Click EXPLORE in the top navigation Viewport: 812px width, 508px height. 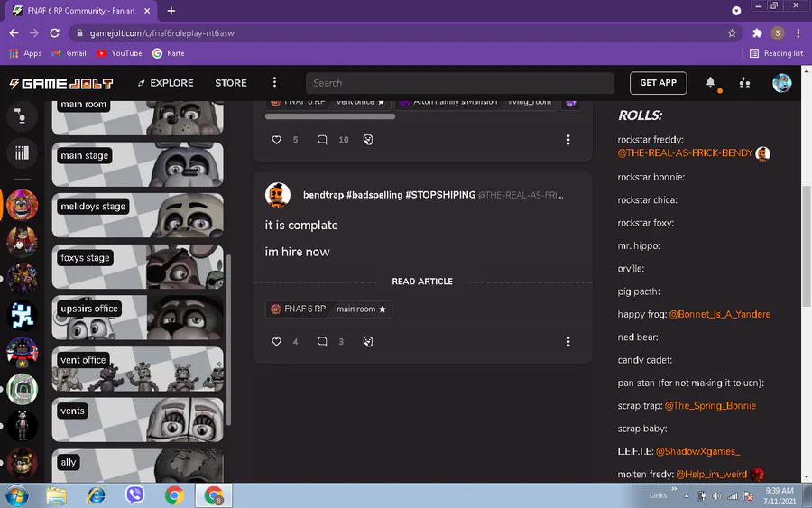pyautogui.click(x=165, y=83)
